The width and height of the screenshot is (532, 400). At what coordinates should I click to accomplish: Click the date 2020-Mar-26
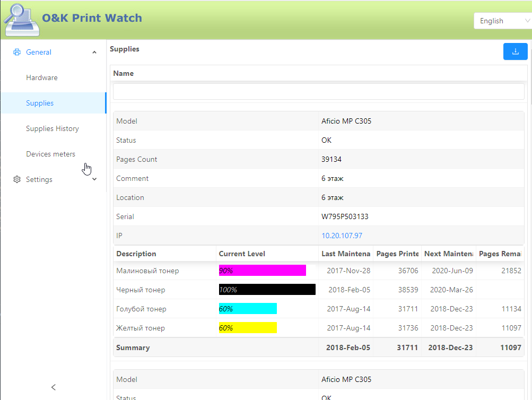click(451, 290)
